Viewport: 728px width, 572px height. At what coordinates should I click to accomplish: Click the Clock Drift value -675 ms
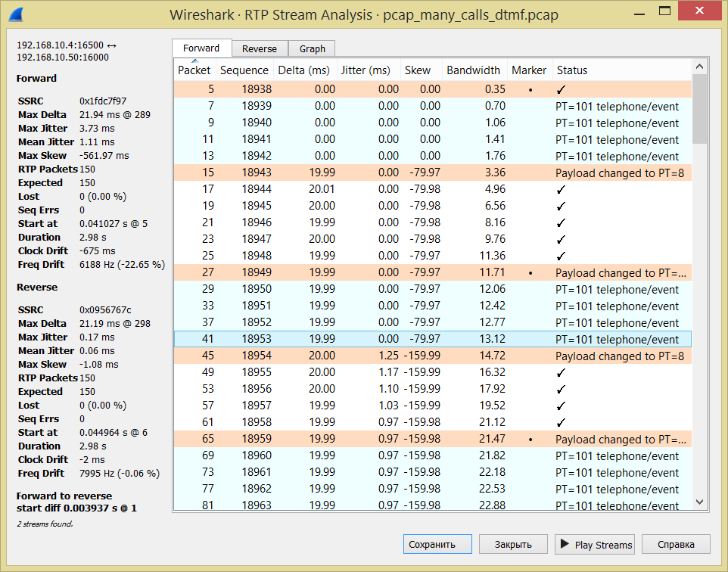coord(97,250)
